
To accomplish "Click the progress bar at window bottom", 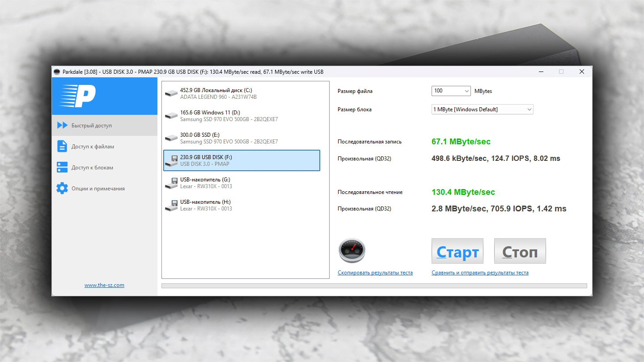I will click(374, 286).
